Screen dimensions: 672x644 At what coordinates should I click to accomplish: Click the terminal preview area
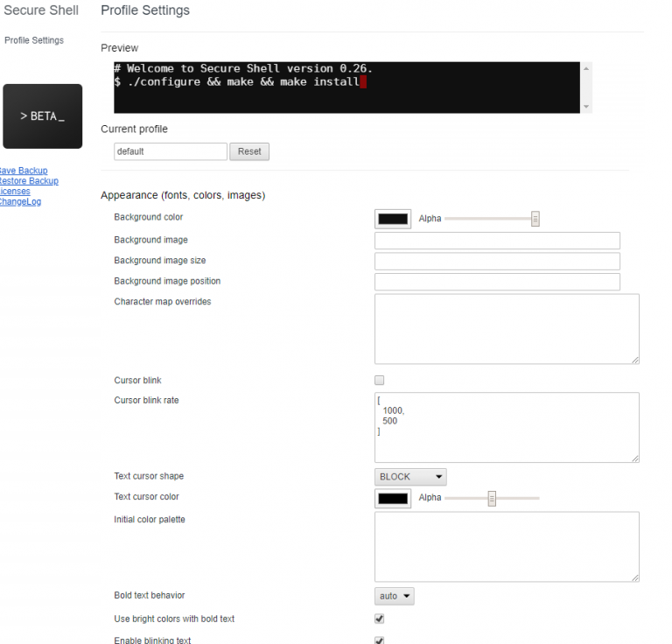point(346,87)
